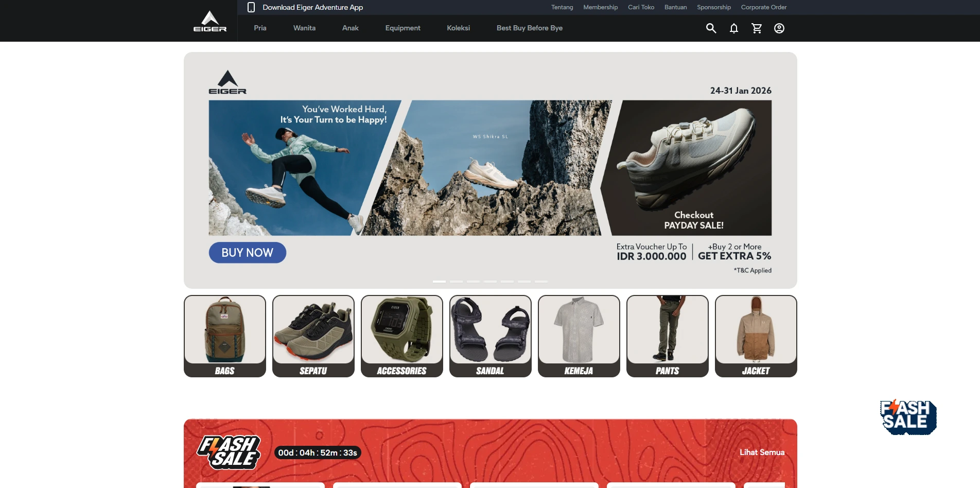Open the BAGS category thumbnail

click(x=225, y=336)
